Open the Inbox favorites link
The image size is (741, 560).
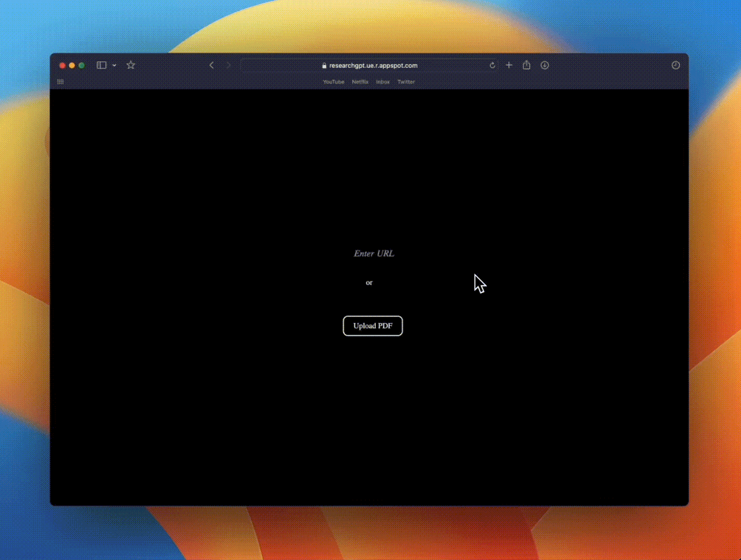tap(383, 82)
